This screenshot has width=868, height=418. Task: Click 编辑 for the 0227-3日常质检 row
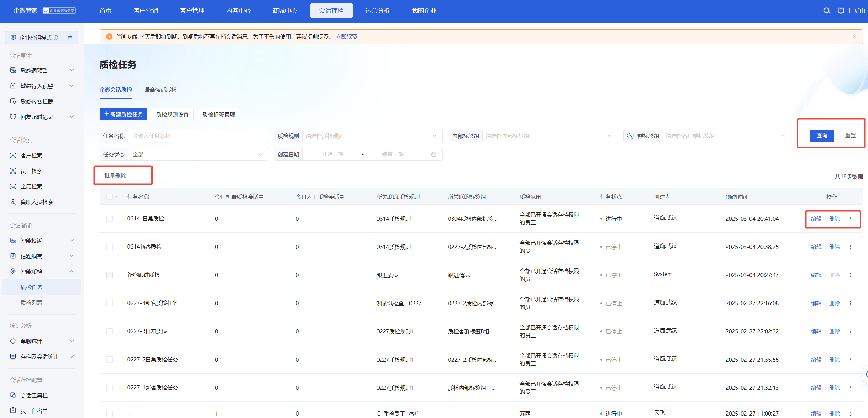816,331
